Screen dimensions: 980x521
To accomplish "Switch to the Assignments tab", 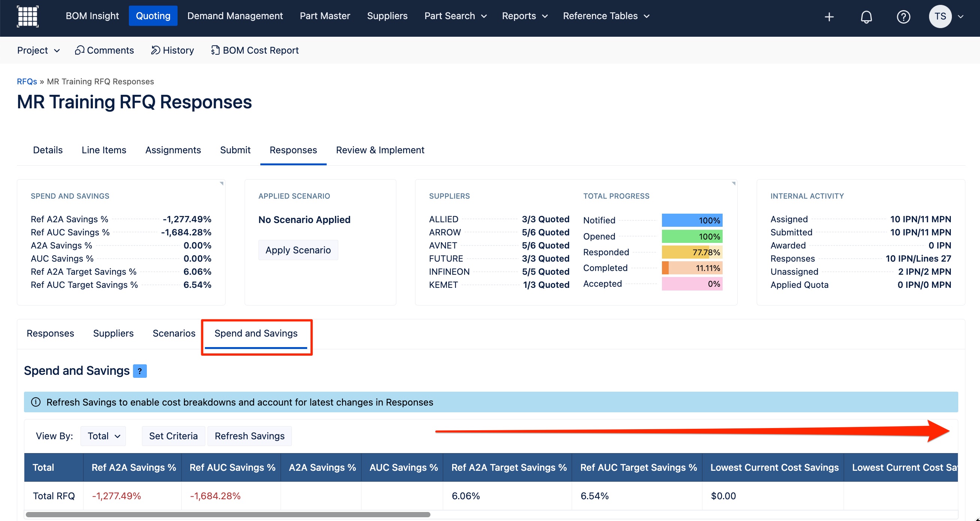I will [173, 150].
